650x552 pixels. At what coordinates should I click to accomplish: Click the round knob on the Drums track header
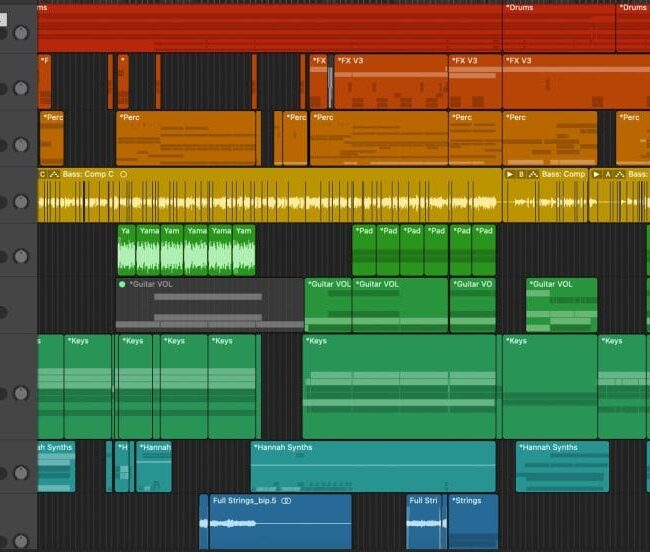20,33
